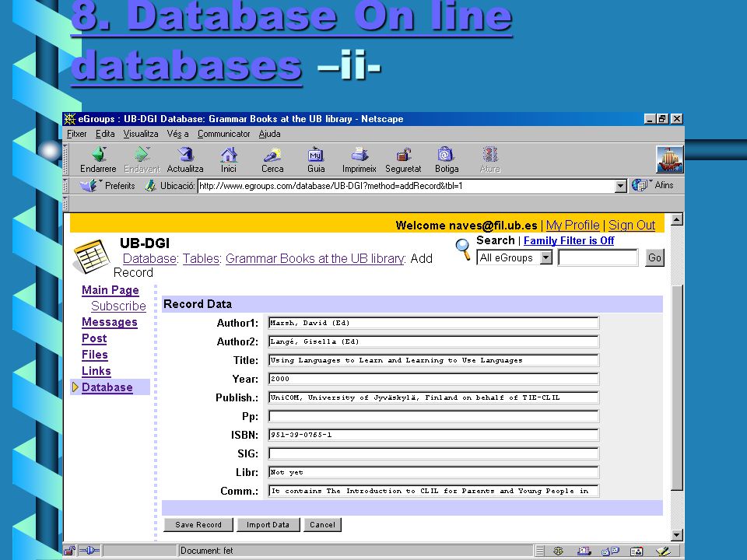Click in the empty Pp input field
Screen dimensions: 747x560
tap(433, 416)
